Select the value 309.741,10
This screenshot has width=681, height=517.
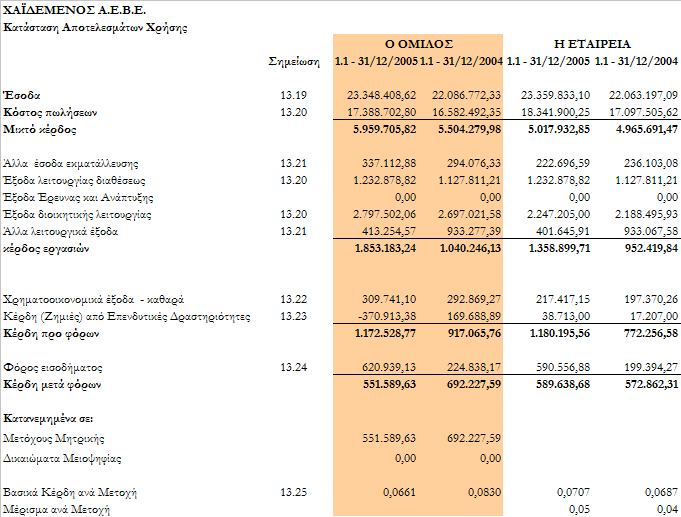(x=389, y=300)
